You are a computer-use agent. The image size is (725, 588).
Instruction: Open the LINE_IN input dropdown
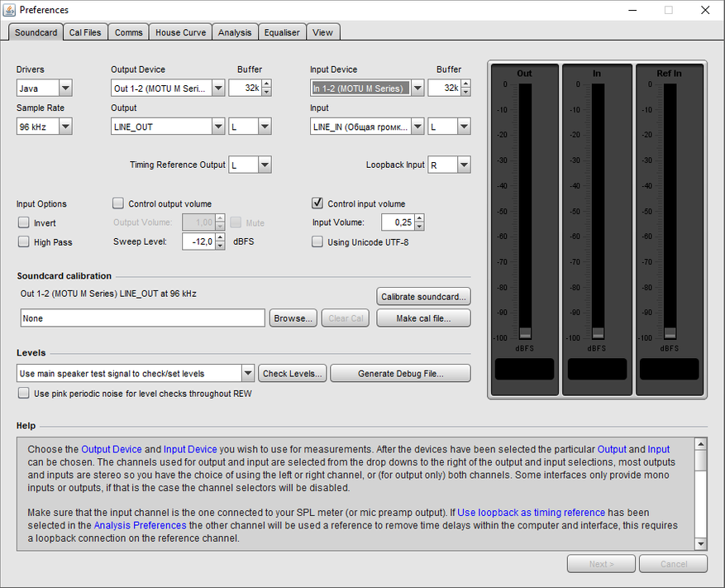click(x=417, y=127)
